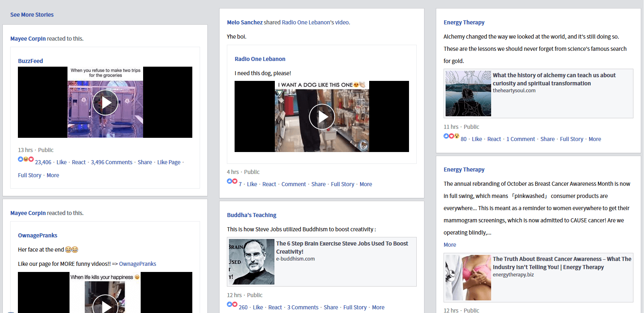React to the BuzzFeed post
The height and width of the screenshot is (313, 644).
tap(79, 162)
